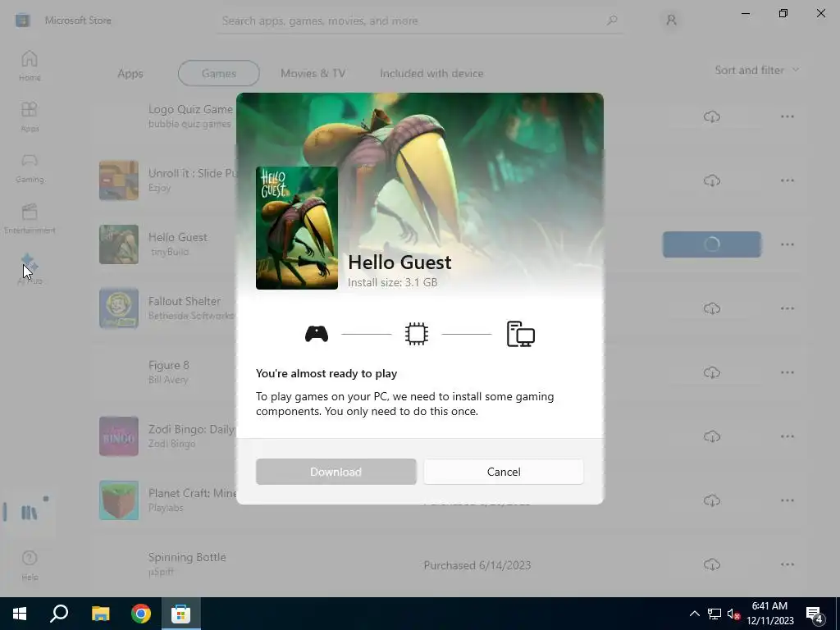This screenshot has width=840, height=630.
Task: Click the Microsoft Store logo icon
Action: [22, 21]
